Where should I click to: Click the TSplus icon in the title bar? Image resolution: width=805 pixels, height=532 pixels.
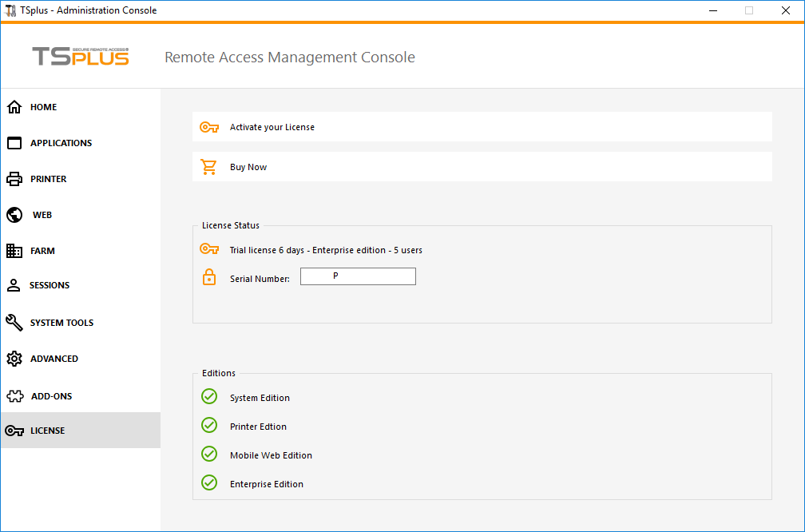coord(11,10)
